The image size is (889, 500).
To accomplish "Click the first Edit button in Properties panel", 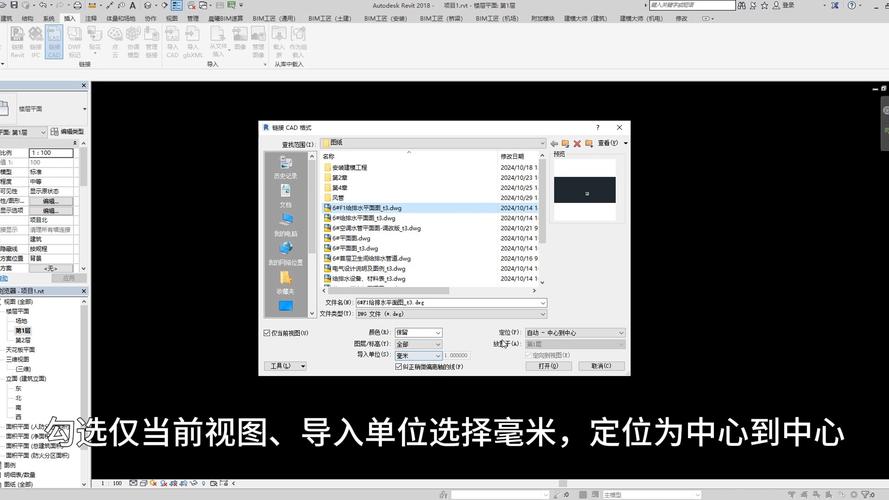I will (51, 201).
